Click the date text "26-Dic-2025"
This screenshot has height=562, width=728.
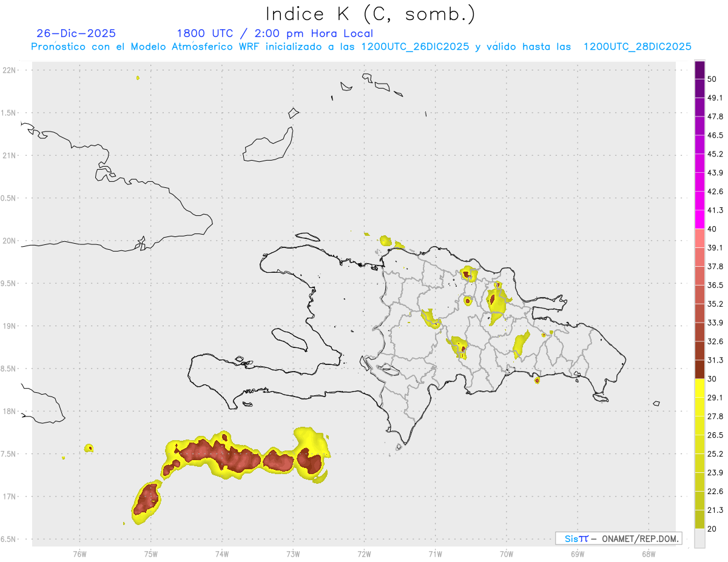point(76,33)
